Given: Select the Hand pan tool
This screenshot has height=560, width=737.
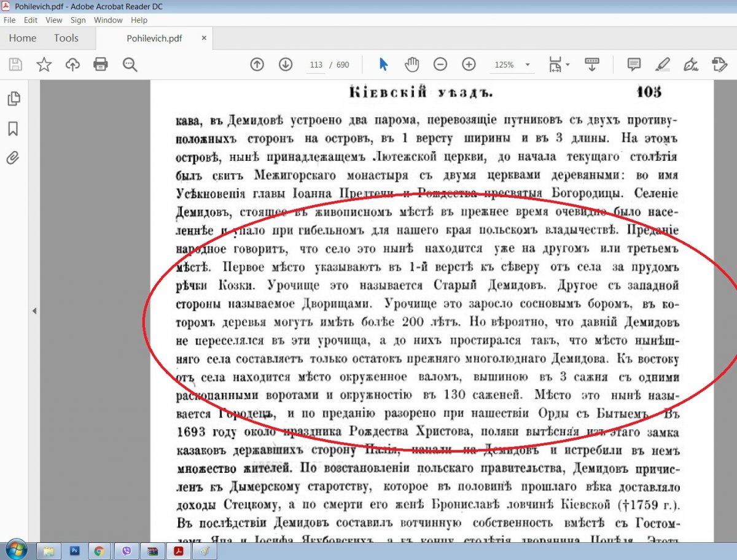Looking at the screenshot, I should 411,64.
